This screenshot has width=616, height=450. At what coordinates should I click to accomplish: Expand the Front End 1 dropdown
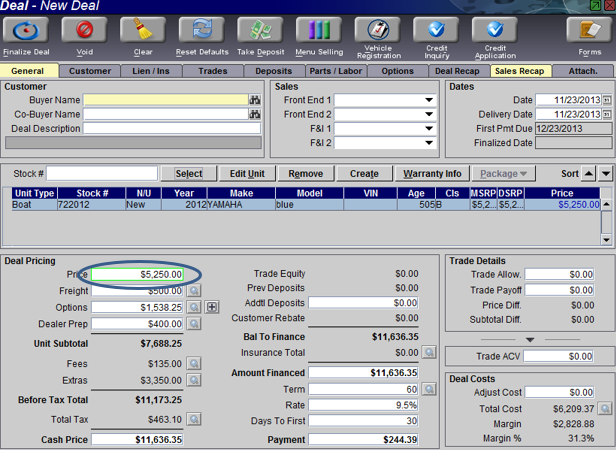pos(429,100)
